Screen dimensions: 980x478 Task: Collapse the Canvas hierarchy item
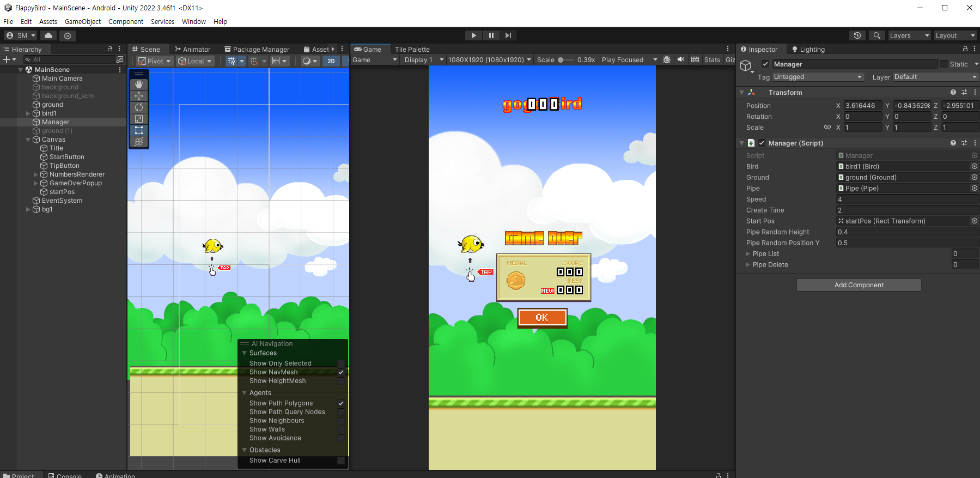(28, 140)
